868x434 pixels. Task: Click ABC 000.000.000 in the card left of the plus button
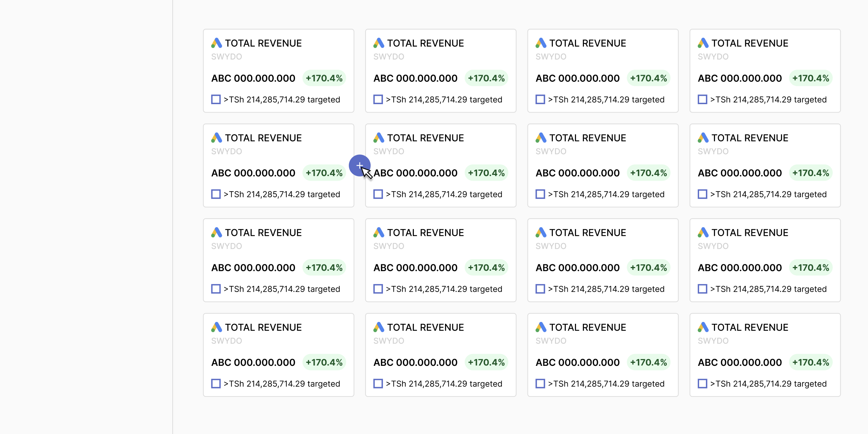253,173
